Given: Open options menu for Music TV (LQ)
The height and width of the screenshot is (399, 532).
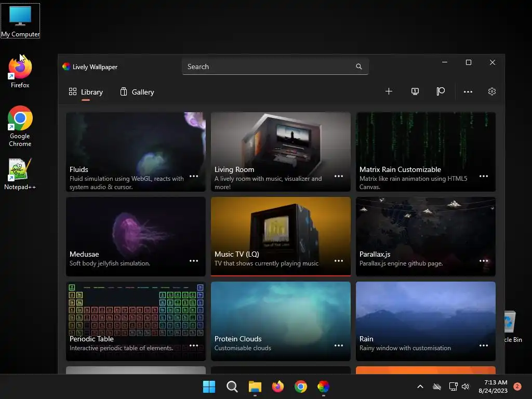Looking at the screenshot, I should (x=339, y=261).
